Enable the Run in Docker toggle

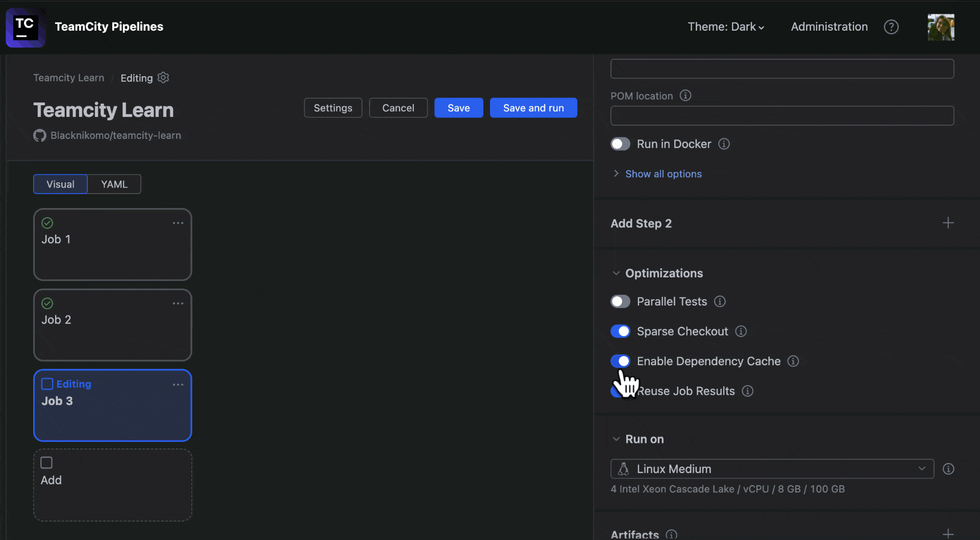[620, 144]
